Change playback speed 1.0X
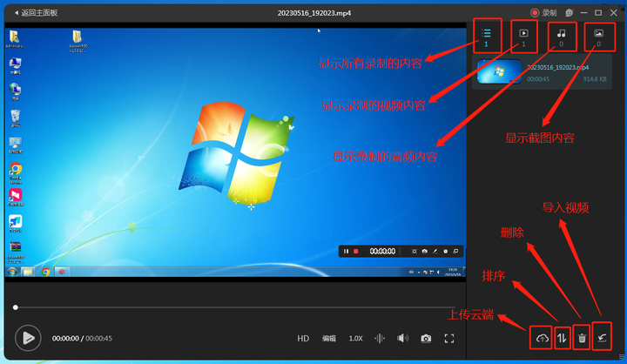Screen dimensions: 627x364 [355, 339]
